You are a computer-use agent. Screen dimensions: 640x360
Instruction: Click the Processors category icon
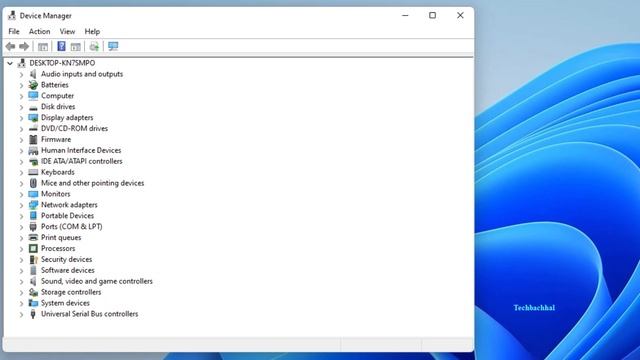(x=33, y=249)
